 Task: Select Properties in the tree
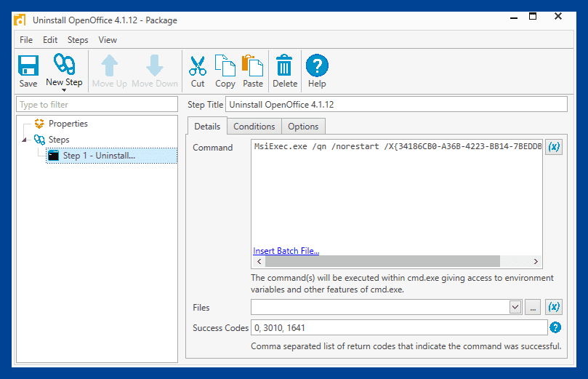(x=68, y=124)
